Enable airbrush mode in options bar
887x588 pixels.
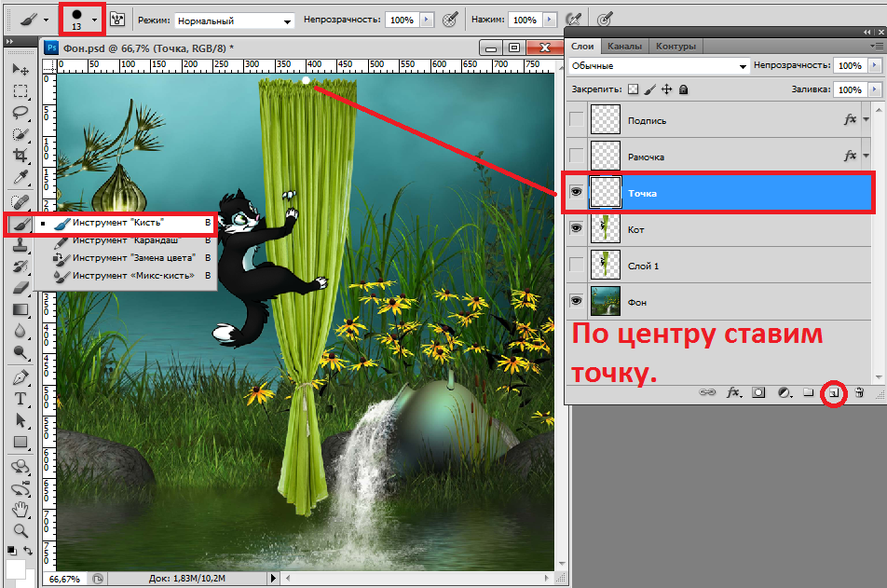pos(574,20)
